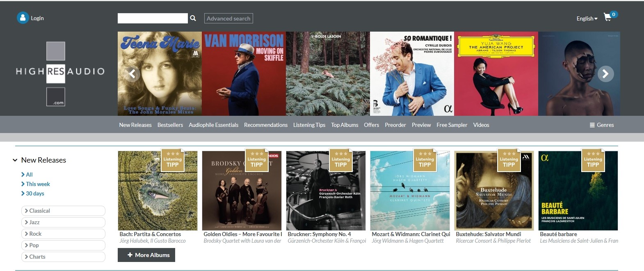The height and width of the screenshot is (271, 644).
Task: Show previous banner albums arrow
Action: pyautogui.click(x=132, y=74)
